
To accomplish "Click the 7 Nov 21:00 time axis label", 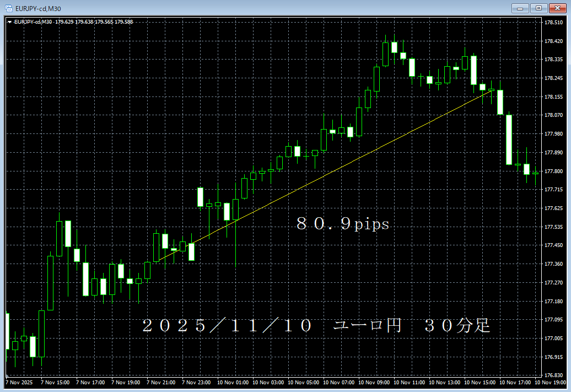I will click(x=161, y=383).
